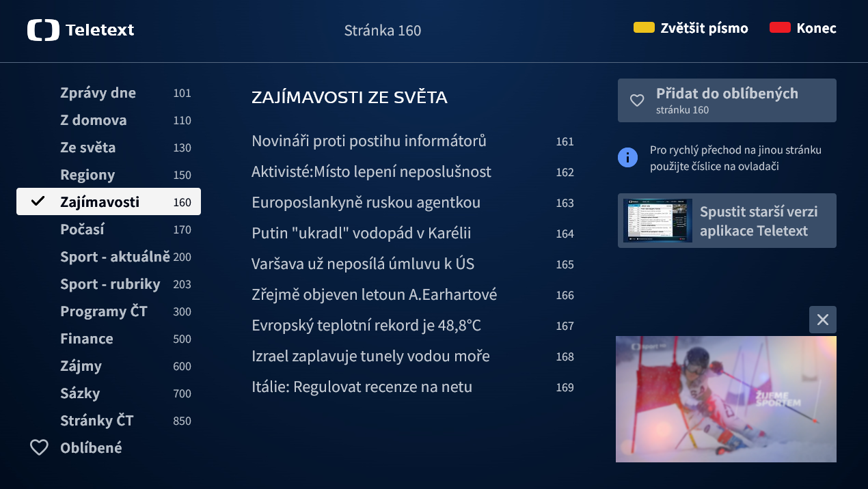Click the ČT Teletext logo icon
This screenshot has height=489, width=868.
coord(44,30)
